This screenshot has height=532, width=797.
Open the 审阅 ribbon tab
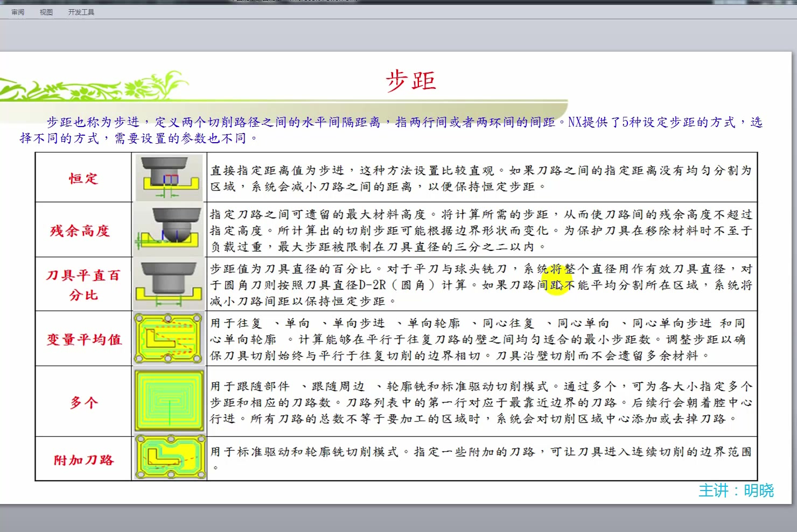pos(18,12)
